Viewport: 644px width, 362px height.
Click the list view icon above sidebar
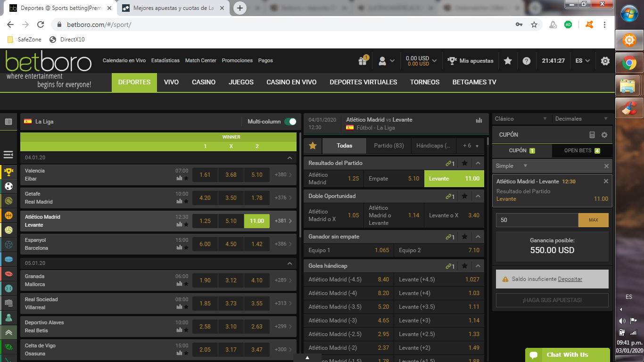(8, 122)
